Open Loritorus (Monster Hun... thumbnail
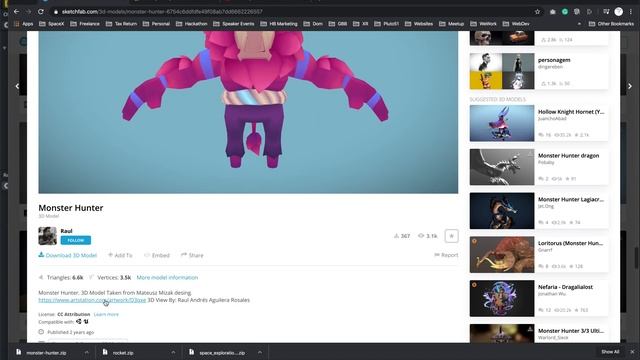The image size is (640, 360). point(502,255)
